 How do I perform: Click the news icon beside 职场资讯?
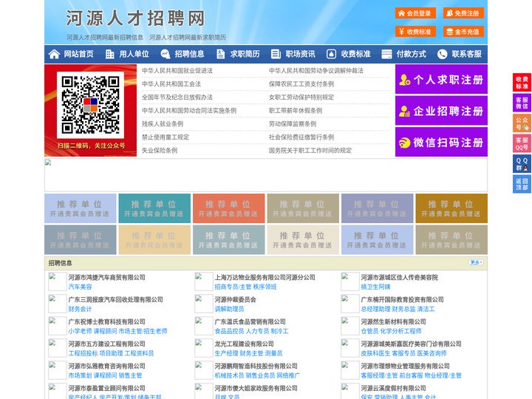pyautogui.click(x=276, y=54)
